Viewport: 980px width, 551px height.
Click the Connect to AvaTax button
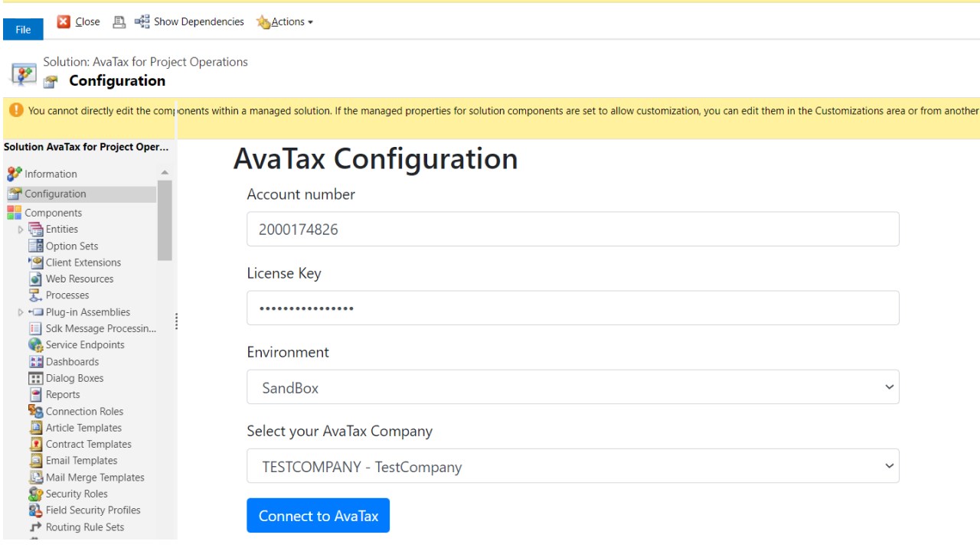pyautogui.click(x=318, y=515)
